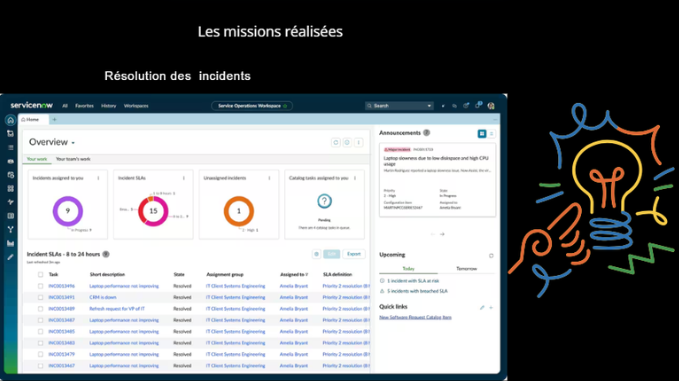Viewport: 679px width, 381px height.
Task: Open incident INC0013491 link
Action: (x=61, y=297)
